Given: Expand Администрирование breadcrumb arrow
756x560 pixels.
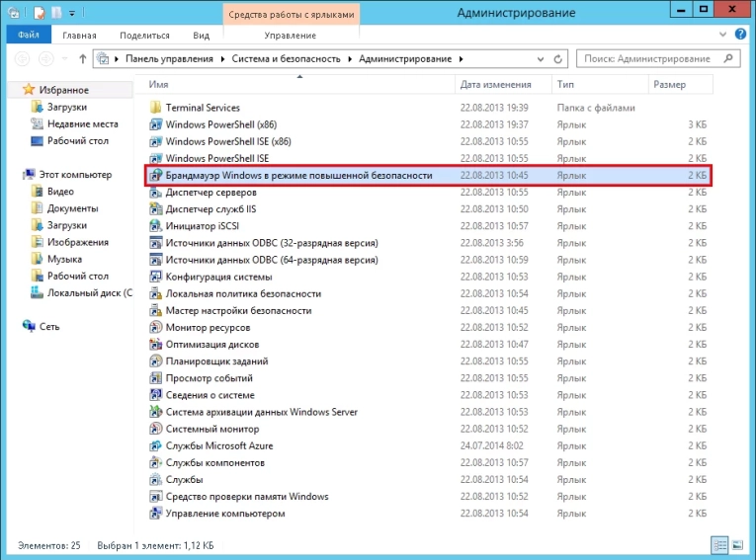Looking at the screenshot, I should [461, 59].
